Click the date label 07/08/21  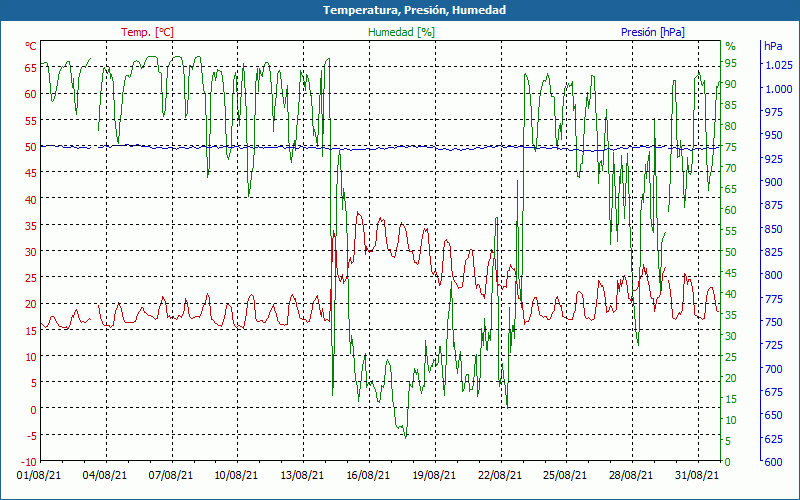[171, 475]
